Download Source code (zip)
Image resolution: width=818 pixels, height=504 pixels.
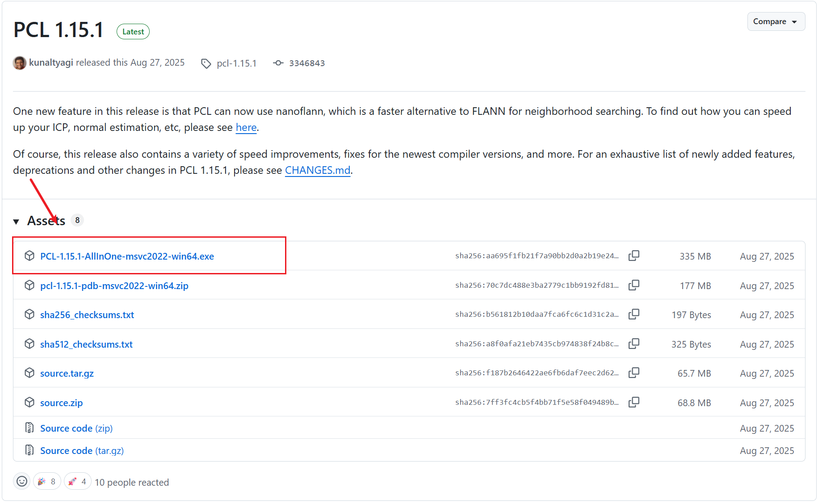pos(76,428)
